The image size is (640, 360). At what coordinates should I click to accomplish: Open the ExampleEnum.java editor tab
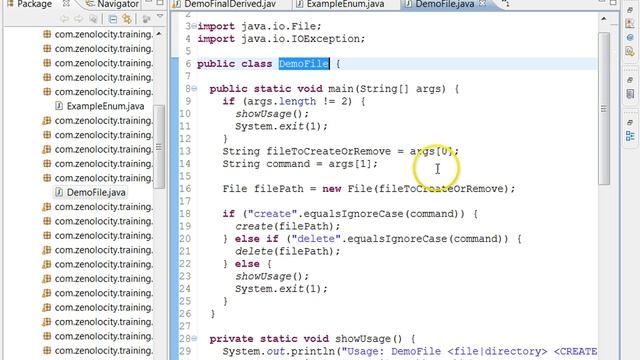pos(345,4)
